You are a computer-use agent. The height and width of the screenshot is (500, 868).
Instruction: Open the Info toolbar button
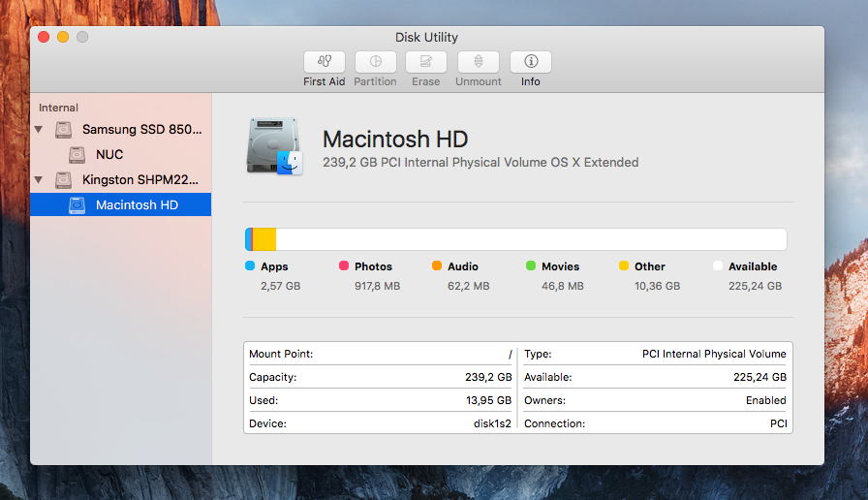tap(531, 62)
